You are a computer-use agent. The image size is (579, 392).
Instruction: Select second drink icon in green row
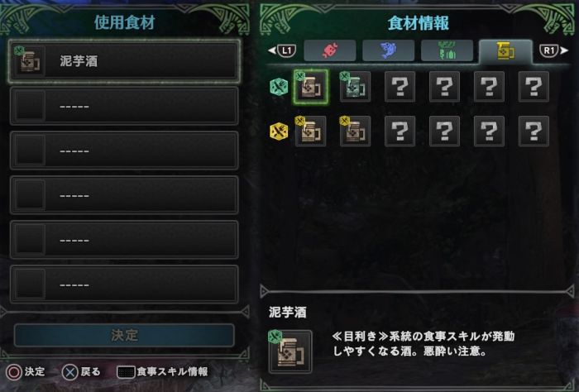pyautogui.click(x=355, y=87)
